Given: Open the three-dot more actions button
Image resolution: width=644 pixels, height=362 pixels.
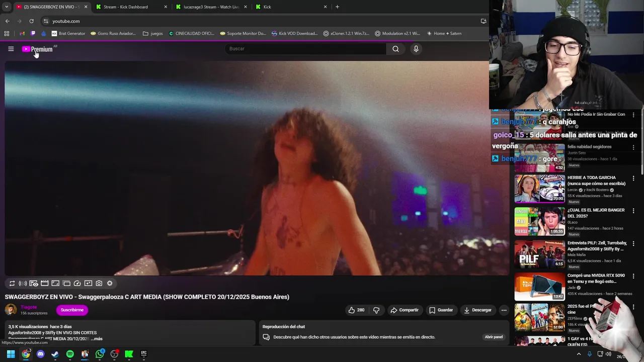Looking at the screenshot, I should click(x=504, y=310).
